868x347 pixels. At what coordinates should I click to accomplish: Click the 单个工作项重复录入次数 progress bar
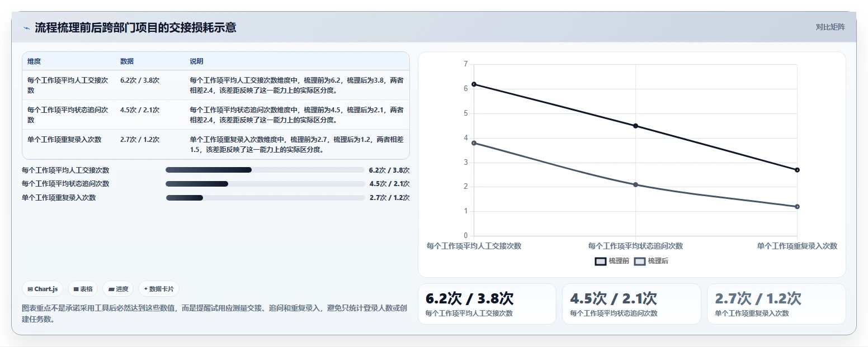coord(265,198)
